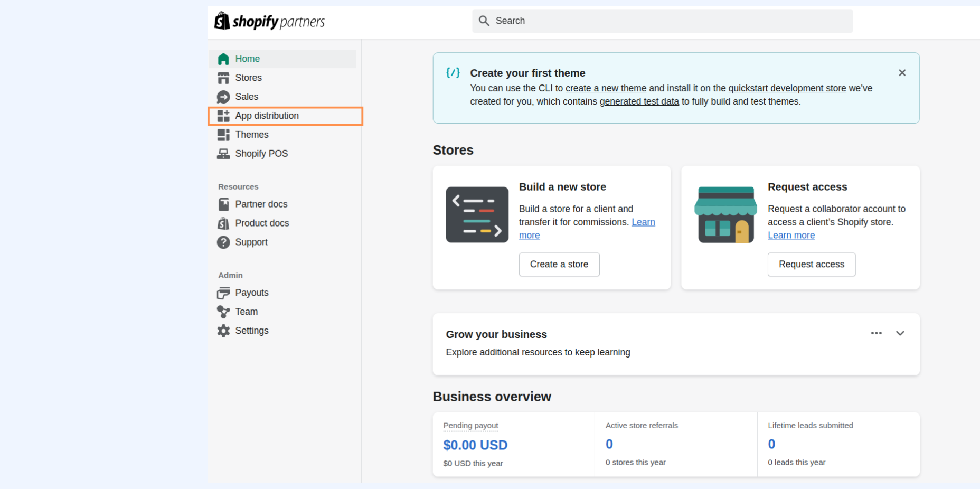Click the Team branch icon
The image size is (980, 489).
pyautogui.click(x=223, y=312)
